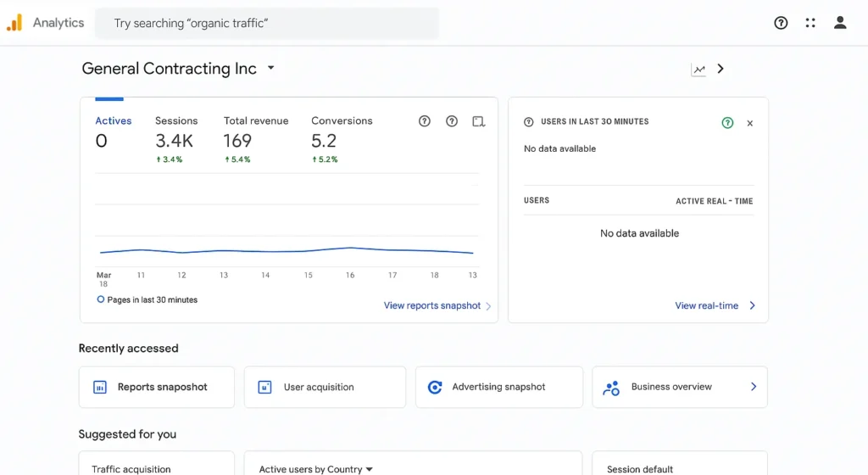Click the Analytics logo icon
Image resolution: width=868 pixels, height=475 pixels.
(14, 23)
